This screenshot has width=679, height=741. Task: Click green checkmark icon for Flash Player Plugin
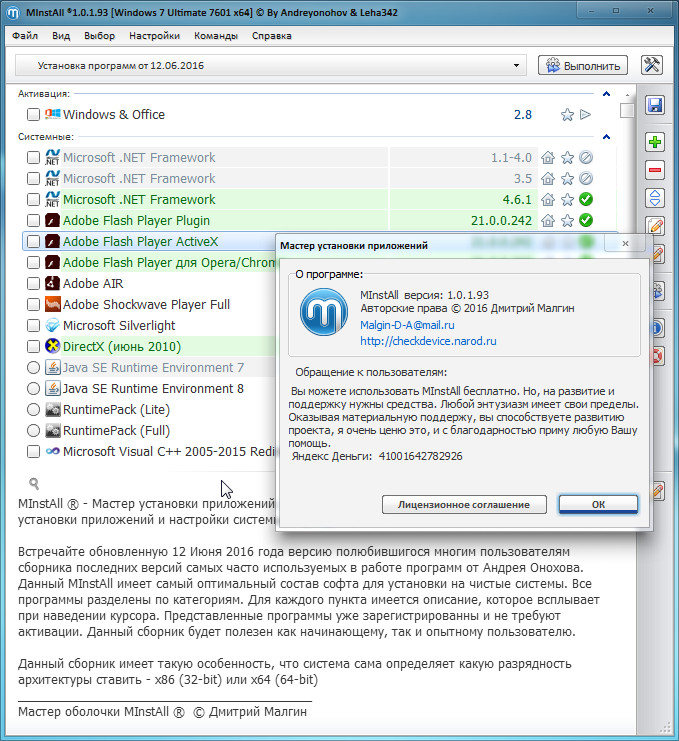(586, 220)
